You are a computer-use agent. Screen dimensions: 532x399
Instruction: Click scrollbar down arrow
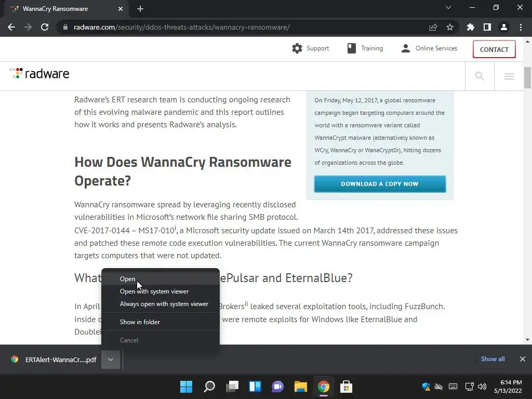click(x=527, y=340)
